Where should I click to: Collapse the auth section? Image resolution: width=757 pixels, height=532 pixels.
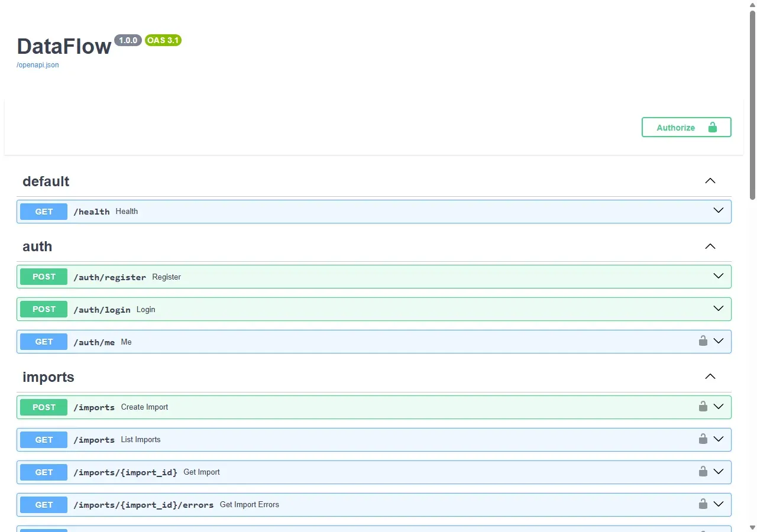pyautogui.click(x=710, y=246)
